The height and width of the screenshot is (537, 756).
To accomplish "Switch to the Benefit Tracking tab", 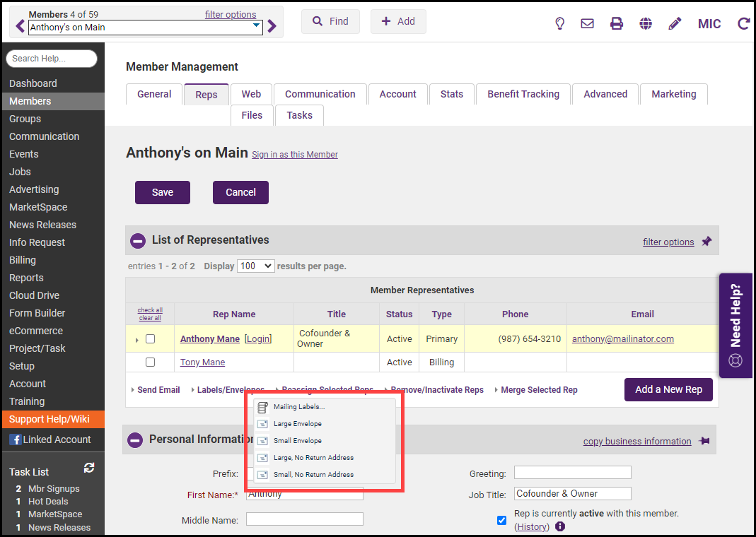I will (523, 94).
